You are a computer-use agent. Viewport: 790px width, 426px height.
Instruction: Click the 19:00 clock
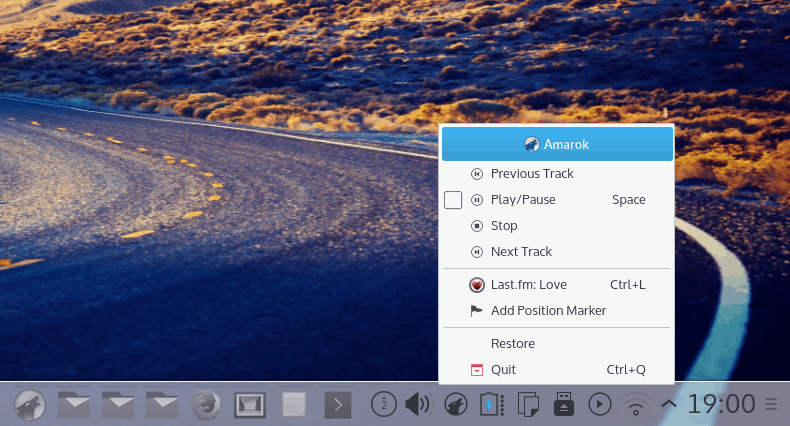tap(721, 404)
